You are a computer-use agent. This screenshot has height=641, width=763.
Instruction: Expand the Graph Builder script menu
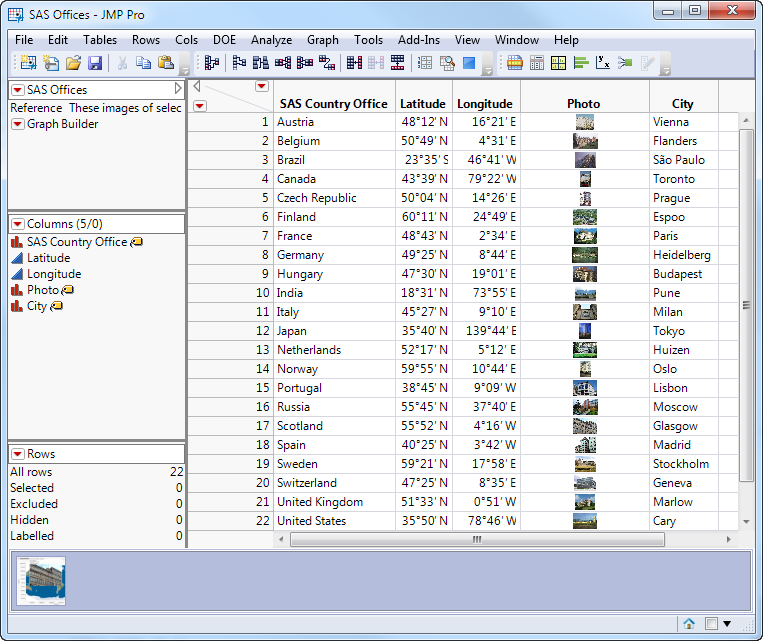18,124
